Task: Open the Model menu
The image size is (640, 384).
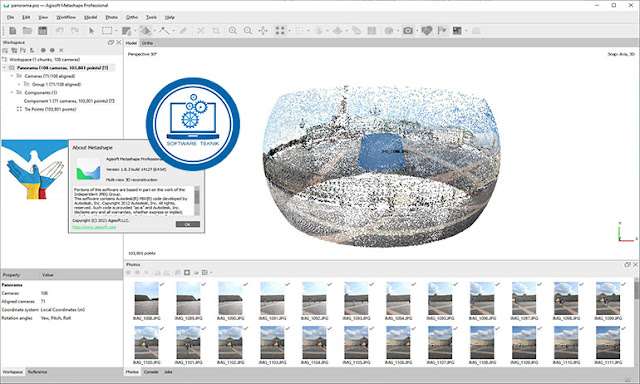Action: coord(90,17)
